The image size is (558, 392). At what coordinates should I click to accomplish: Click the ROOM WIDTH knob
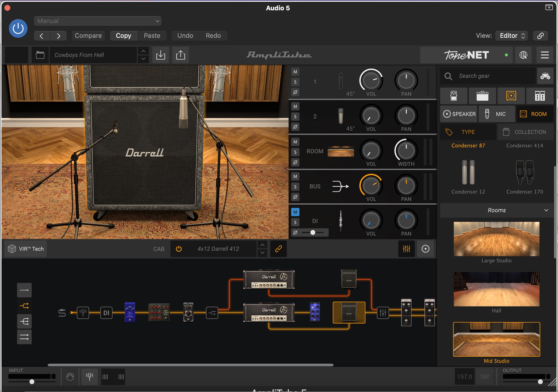(x=406, y=151)
